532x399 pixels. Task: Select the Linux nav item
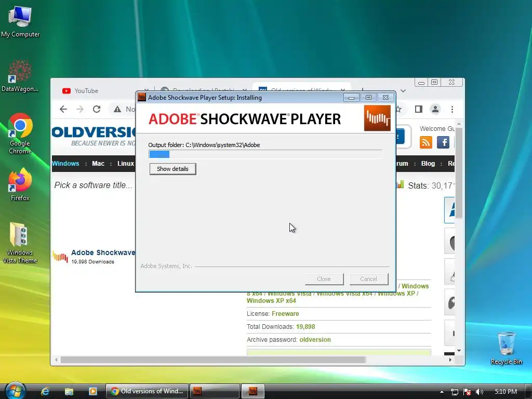coord(126,164)
